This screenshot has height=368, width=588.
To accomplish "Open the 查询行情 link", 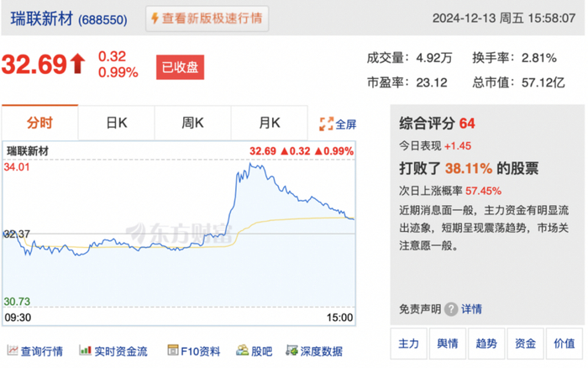I will tap(42, 351).
